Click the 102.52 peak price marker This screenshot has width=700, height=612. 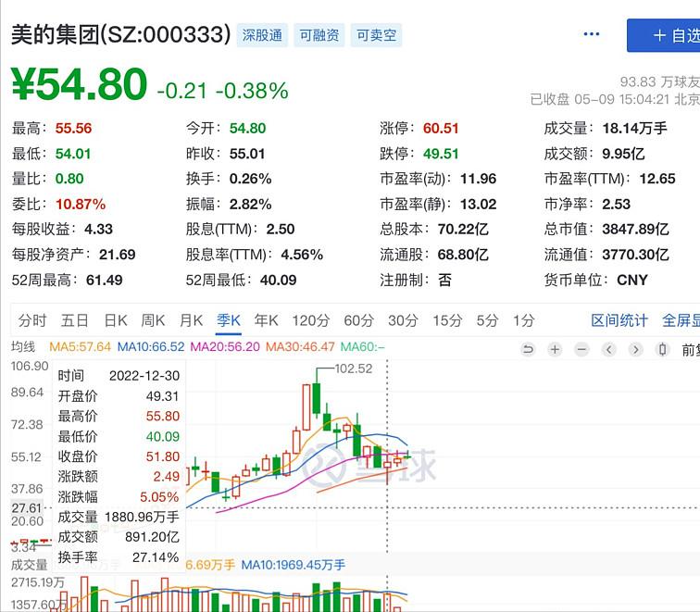pyautogui.click(x=353, y=368)
